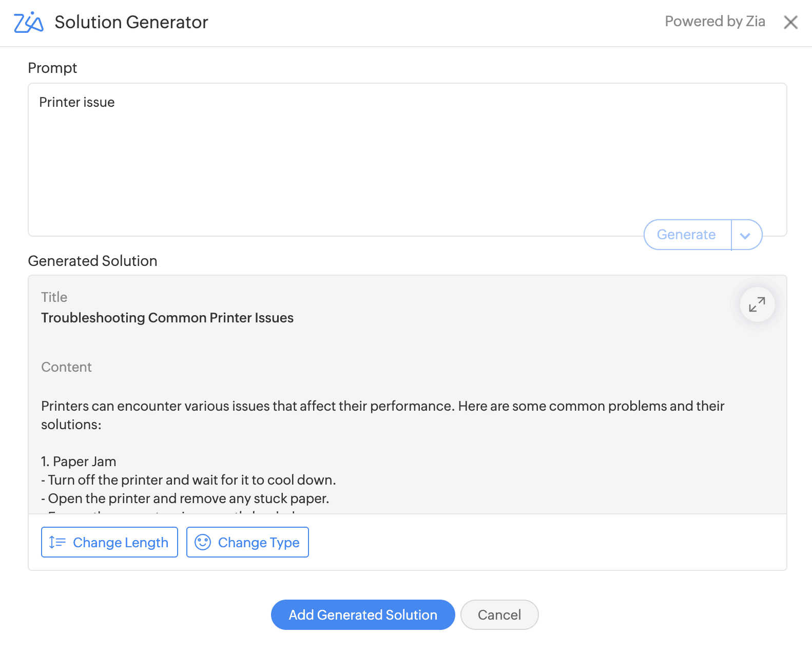Screen dimensions: 812x653
Task: Click the 'Solution Generator' heading
Action: [x=131, y=22]
